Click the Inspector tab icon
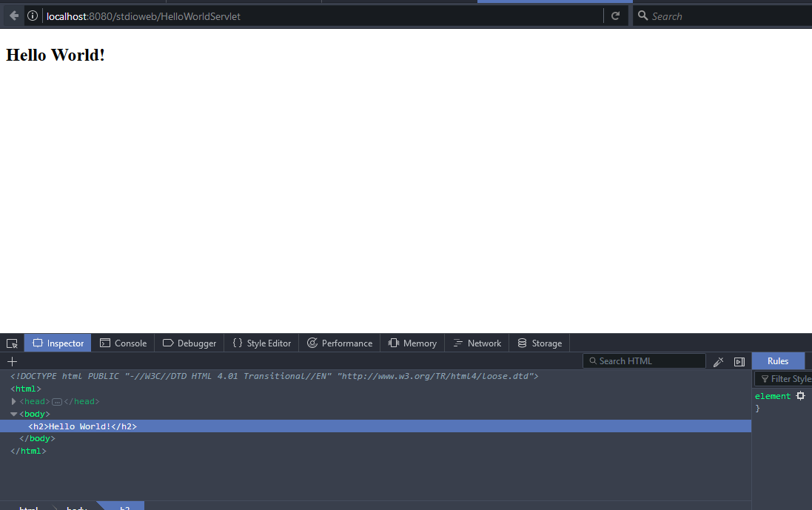 37,343
